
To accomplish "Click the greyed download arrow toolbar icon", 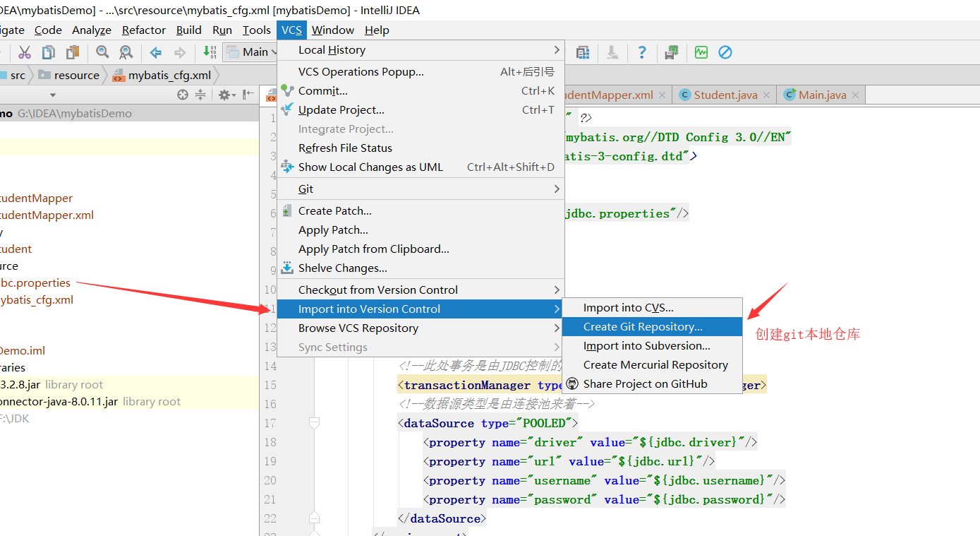I will (x=612, y=52).
